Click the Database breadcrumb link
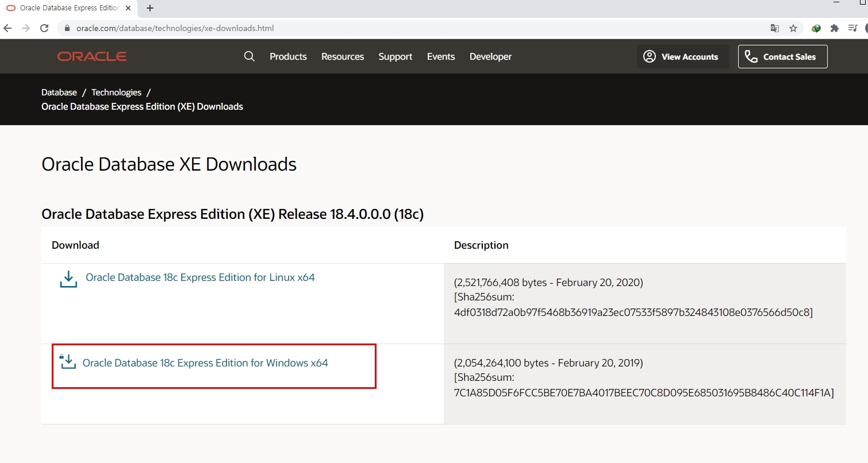Image resolution: width=868 pixels, height=463 pixels. pos(59,92)
